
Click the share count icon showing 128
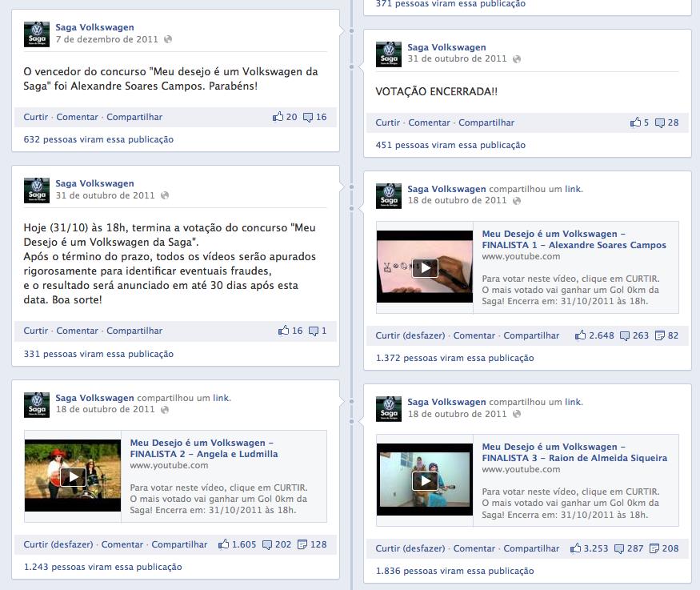pos(302,544)
